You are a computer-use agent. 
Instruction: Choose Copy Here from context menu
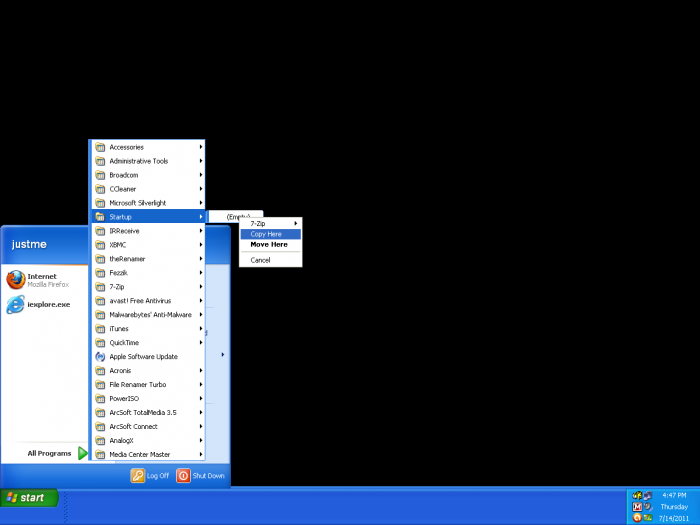tap(271, 234)
